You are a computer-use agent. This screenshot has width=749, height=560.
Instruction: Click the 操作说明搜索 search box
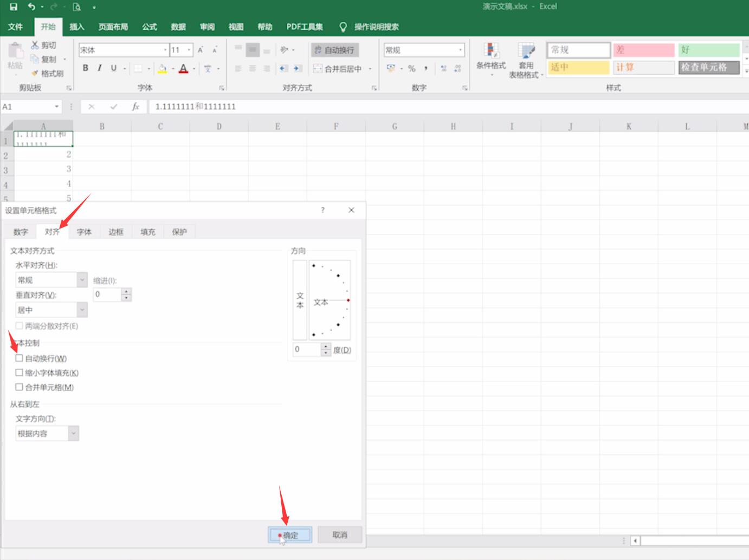[377, 27]
